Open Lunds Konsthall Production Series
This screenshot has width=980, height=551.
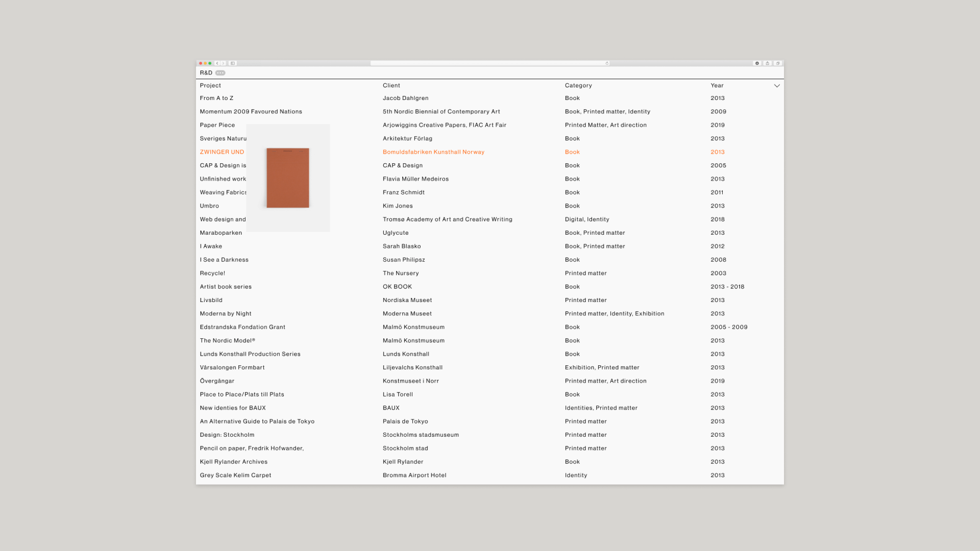(x=250, y=354)
